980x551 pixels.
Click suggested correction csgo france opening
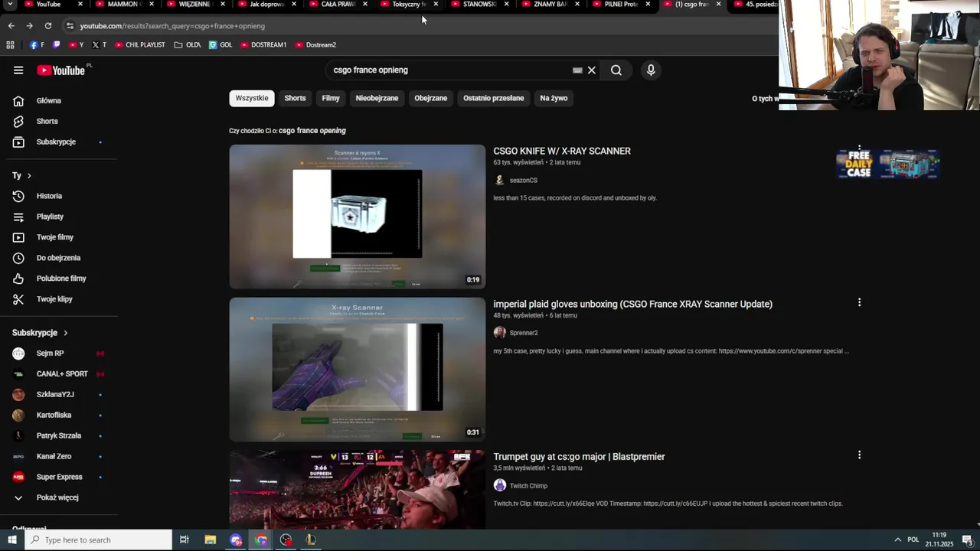(312, 131)
